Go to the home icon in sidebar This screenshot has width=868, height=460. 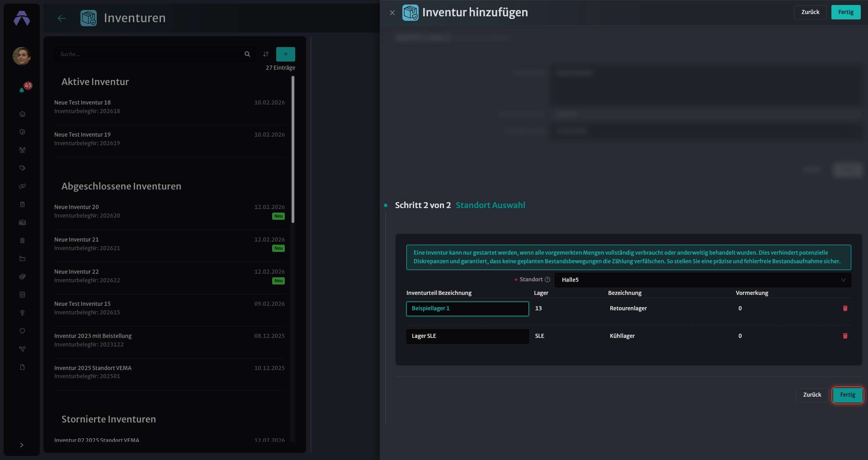[22, 114]
